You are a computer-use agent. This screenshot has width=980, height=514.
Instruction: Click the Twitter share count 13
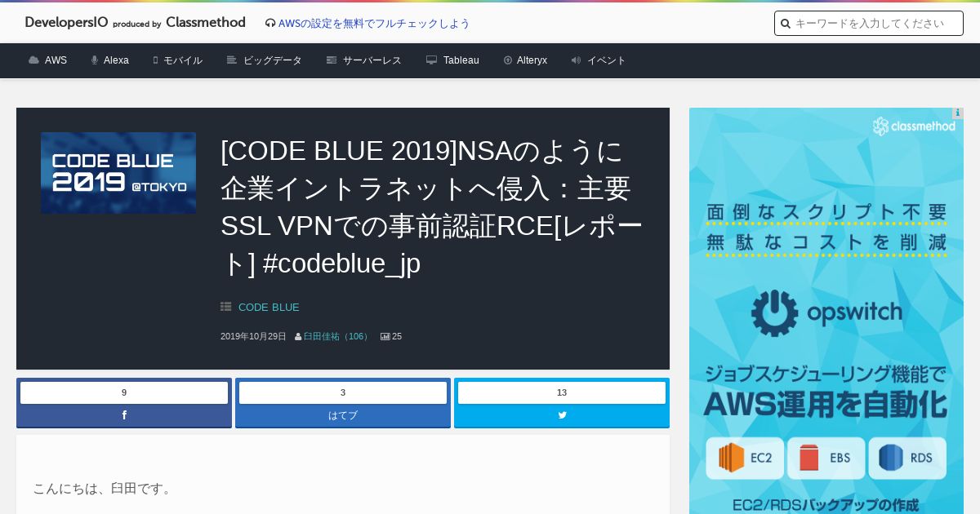[562, 392]
